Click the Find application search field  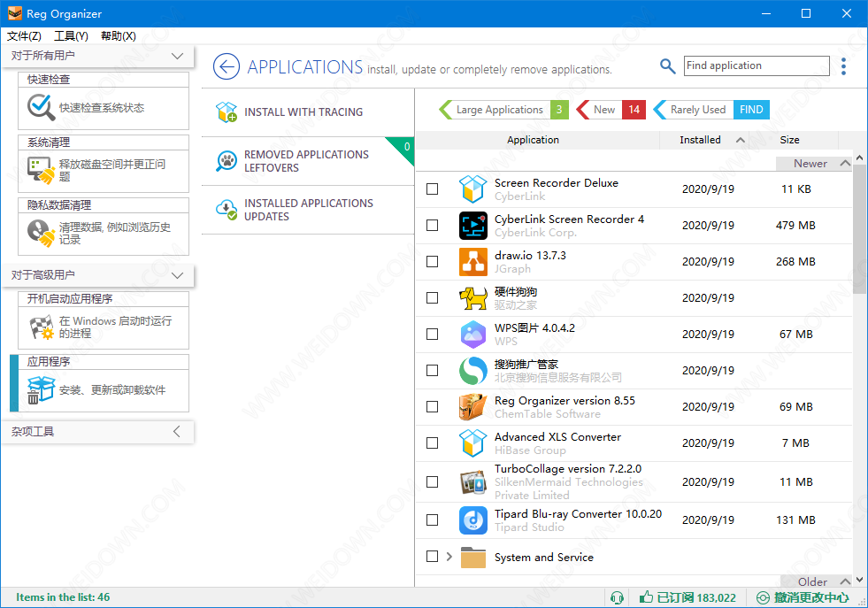pos(757,65)
